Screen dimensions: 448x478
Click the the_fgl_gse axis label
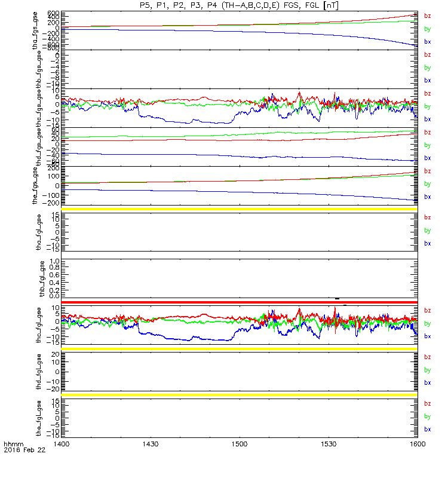(39, 418)
